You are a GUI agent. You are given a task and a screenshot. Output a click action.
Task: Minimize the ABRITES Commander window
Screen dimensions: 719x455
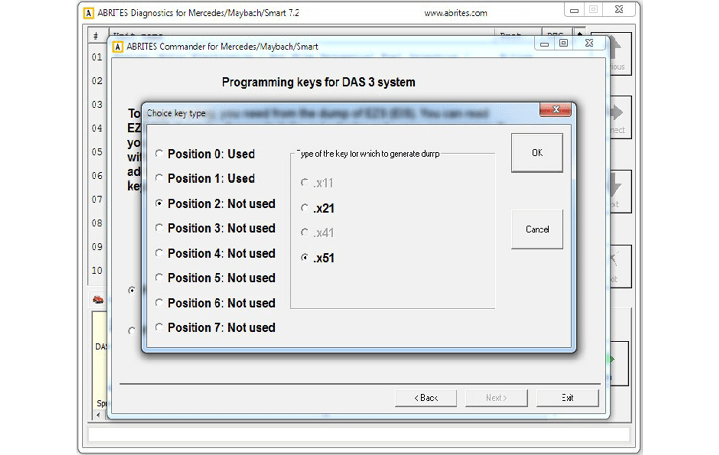549,42
